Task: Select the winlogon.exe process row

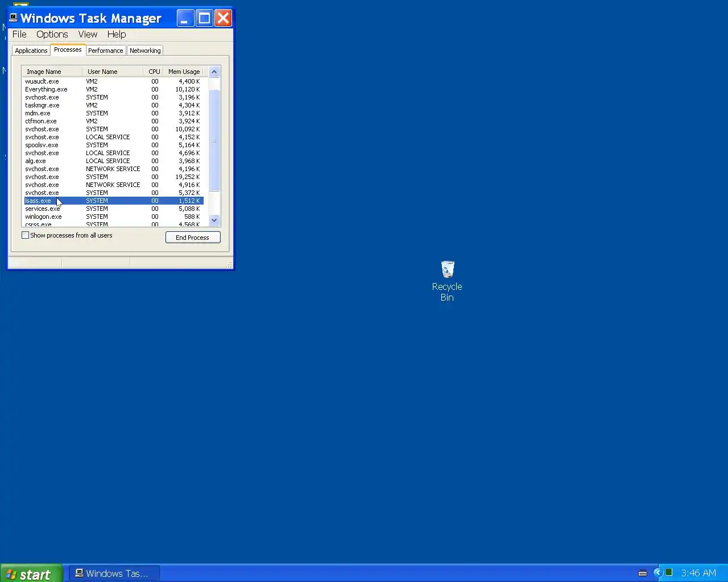Action: 113,217
